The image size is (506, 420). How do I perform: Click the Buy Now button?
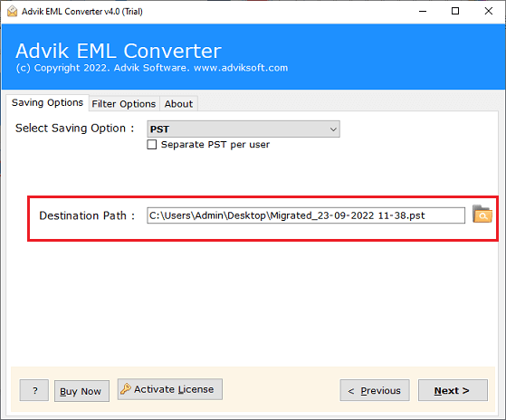click(81, 391)
